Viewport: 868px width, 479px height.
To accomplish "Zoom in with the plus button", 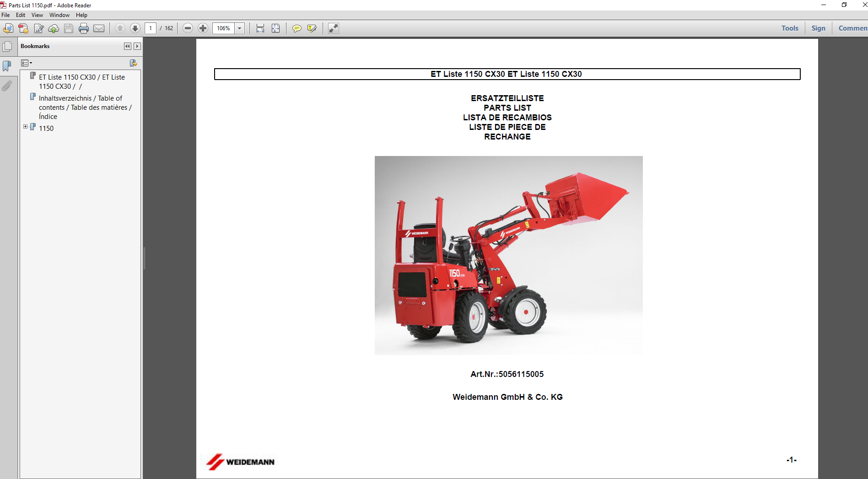I will point(203,28).
